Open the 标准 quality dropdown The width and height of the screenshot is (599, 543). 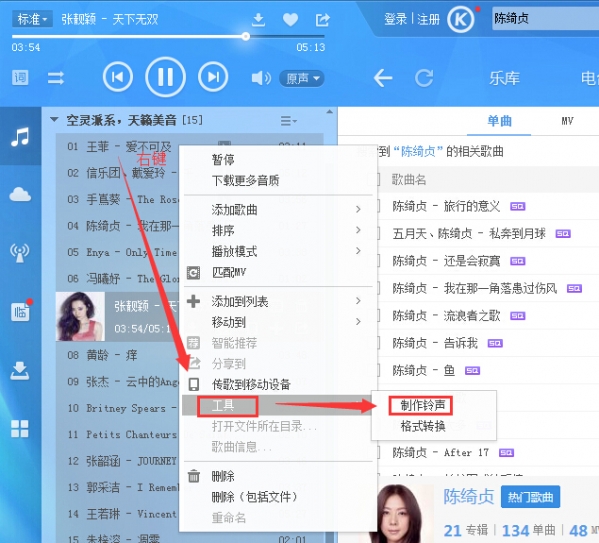[32, 19]
